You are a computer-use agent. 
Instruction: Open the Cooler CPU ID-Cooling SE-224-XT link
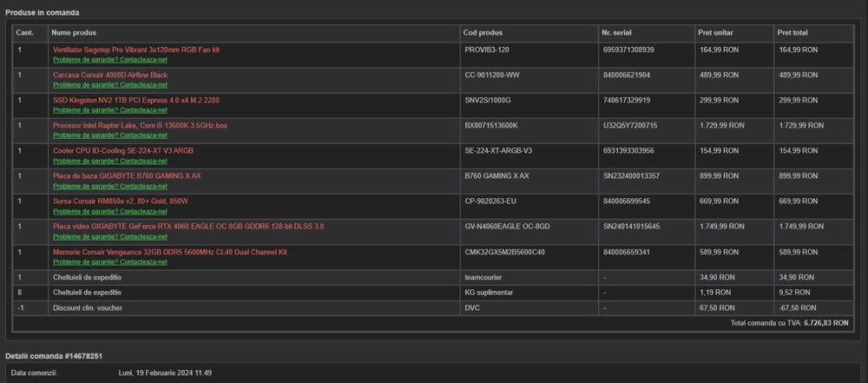pyautogui.click(x=123, y=151)
